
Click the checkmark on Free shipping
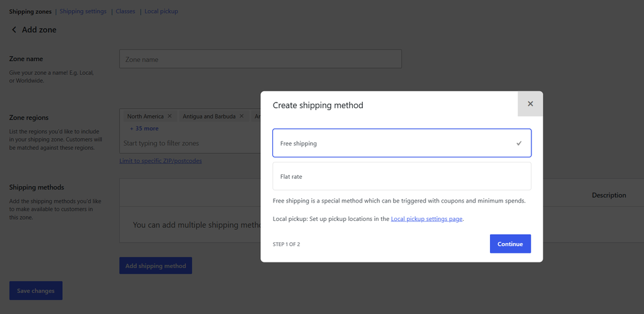[519, 143]
